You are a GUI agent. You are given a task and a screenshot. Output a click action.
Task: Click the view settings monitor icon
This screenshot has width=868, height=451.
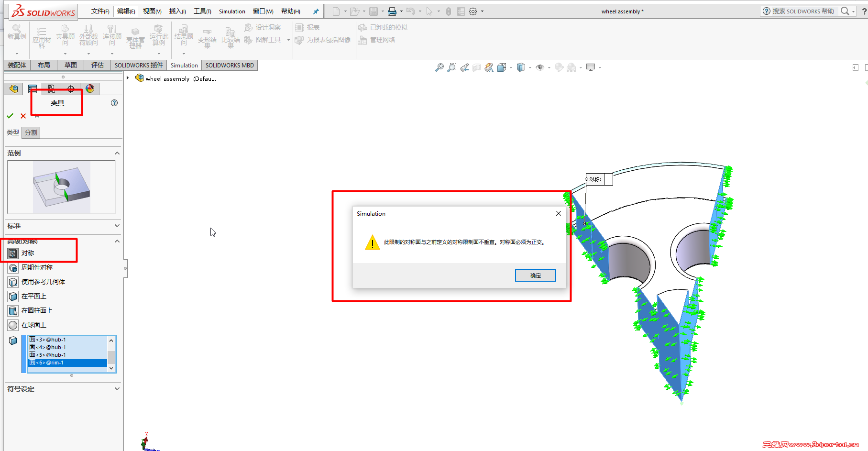(591, 68)
